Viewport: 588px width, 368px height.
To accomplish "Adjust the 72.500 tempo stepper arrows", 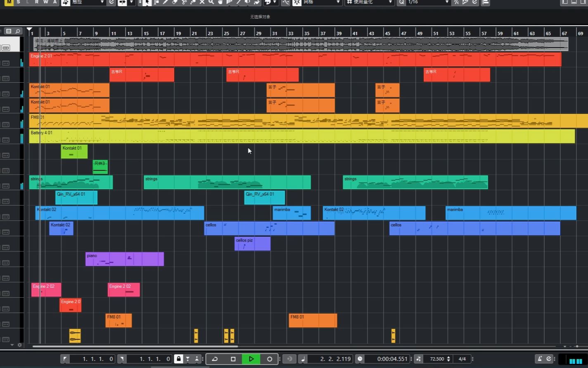I will coord(448,359).
